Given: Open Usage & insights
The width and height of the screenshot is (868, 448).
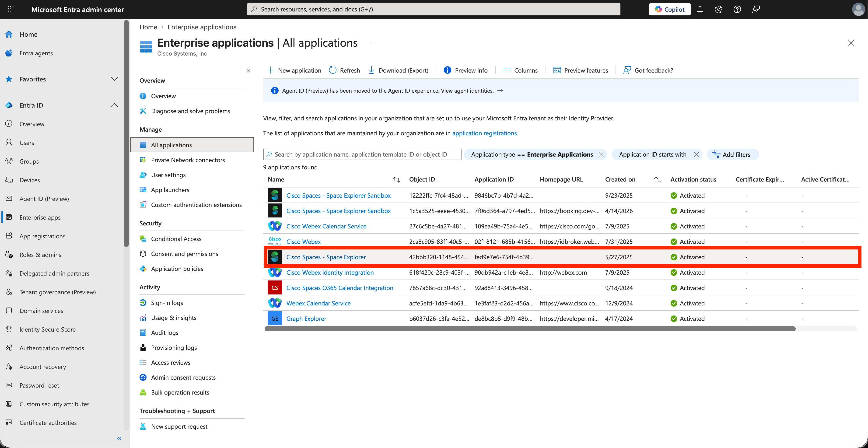Looking at the screenshot, I should 174,318.
